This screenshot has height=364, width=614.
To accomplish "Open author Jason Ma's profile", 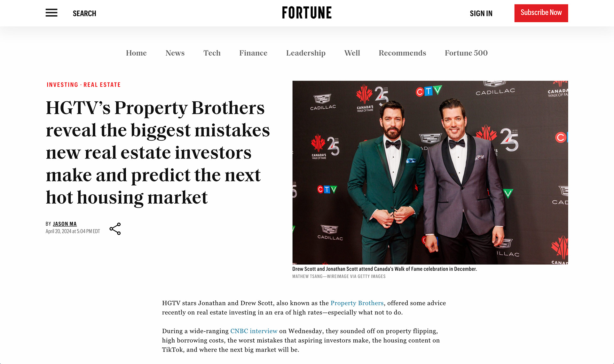I will (x=65, y=224).
